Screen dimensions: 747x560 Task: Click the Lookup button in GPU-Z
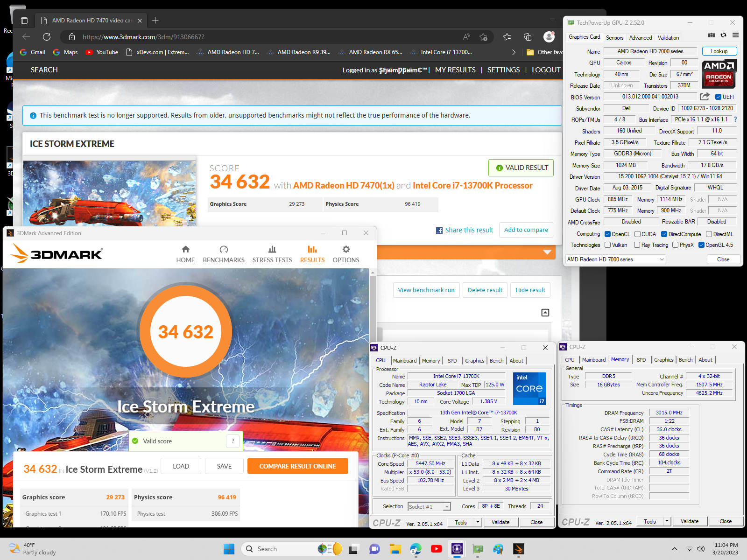point(719,51)
